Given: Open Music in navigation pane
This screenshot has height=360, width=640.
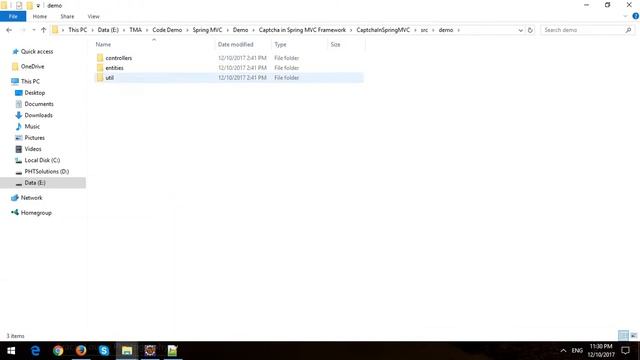Looking at the screenshot, I should click(32, 127).
